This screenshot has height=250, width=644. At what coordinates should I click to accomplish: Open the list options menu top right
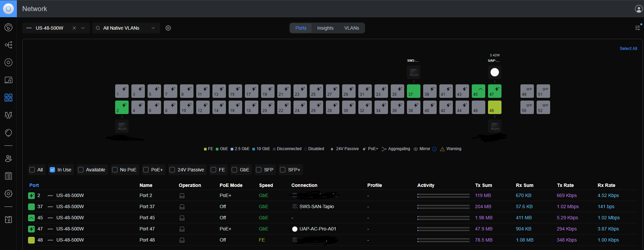[637, 28]
